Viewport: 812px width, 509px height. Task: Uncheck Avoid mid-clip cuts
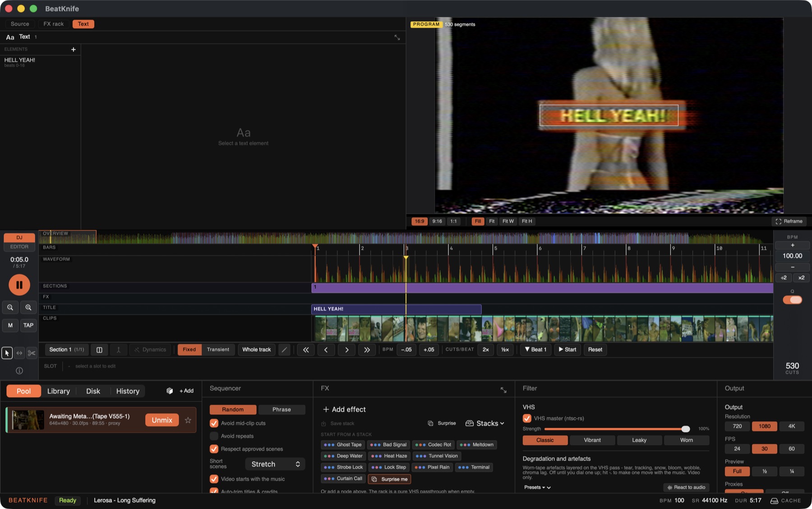(x=214, y=423)
